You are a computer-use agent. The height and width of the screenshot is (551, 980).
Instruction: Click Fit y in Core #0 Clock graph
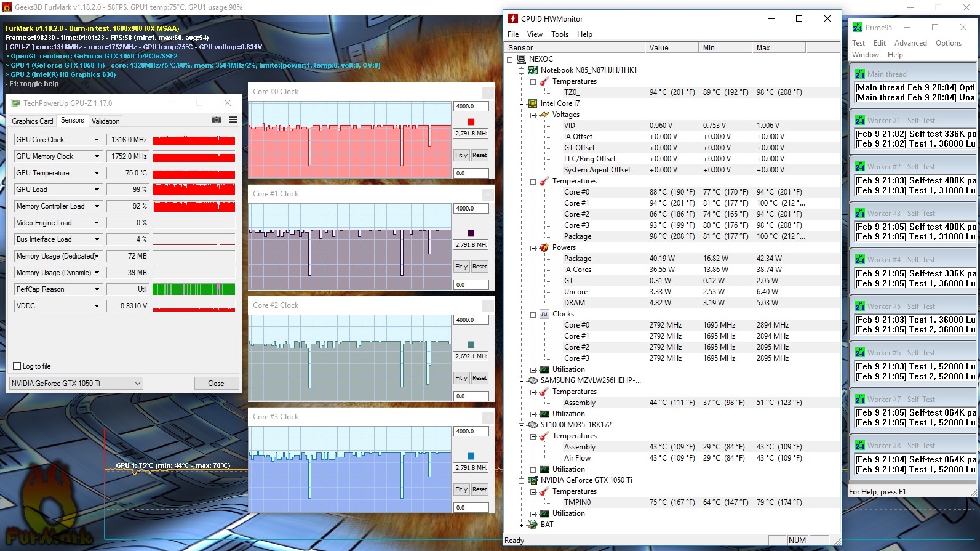[461, 155]
